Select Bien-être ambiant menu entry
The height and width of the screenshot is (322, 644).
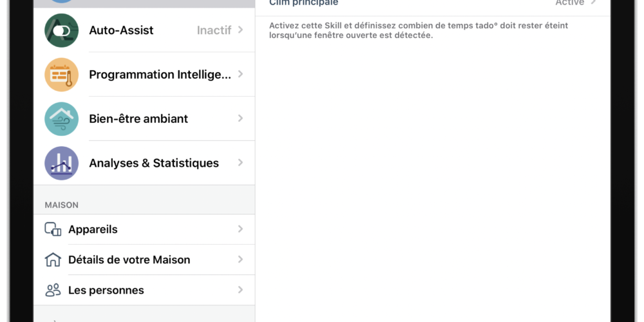point(144,118)
